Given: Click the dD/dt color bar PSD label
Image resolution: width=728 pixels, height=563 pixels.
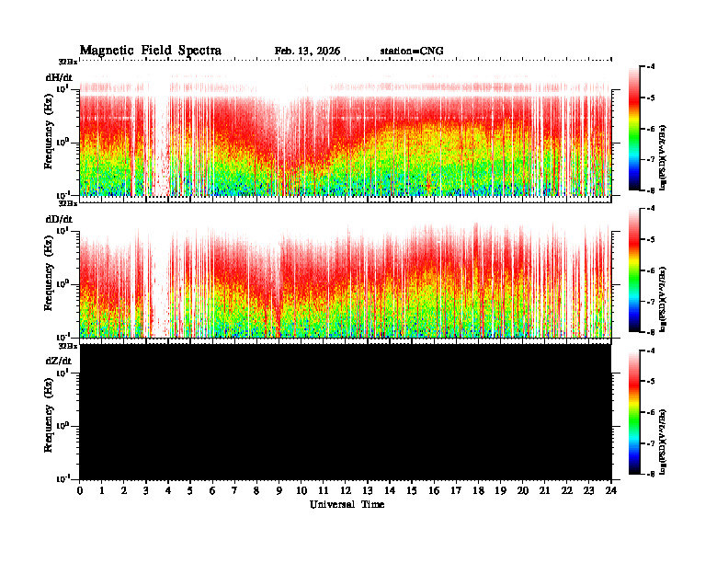Looking at the screenshot, I should pos(663,299).
